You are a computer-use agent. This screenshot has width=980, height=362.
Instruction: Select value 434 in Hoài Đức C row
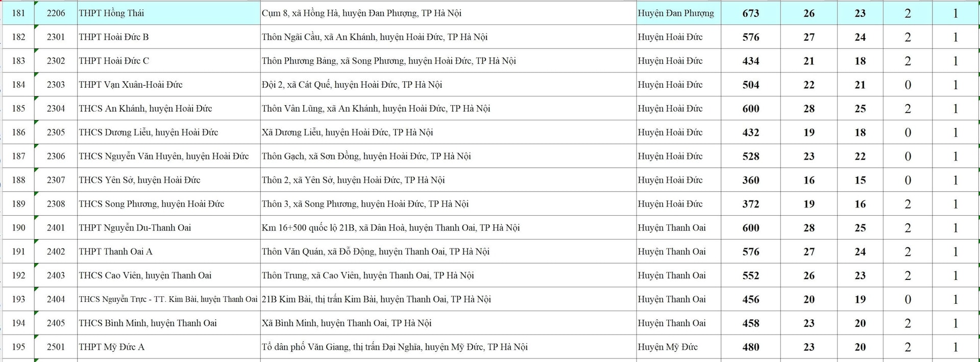pos(751,61)
